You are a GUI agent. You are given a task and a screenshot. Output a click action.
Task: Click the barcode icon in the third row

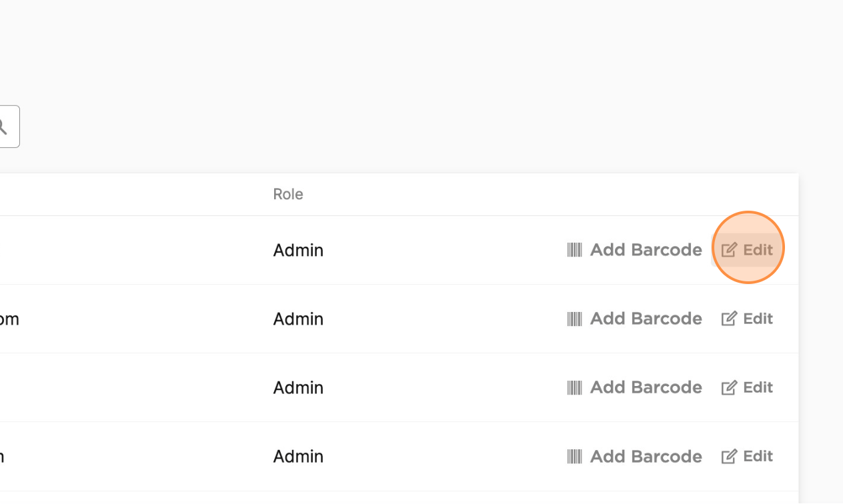click(x=574, y=387)
